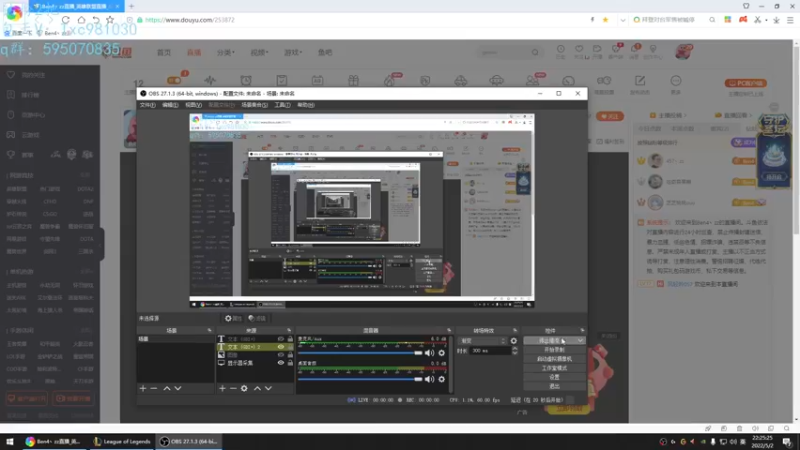Toggle lock on 文本 (GDI+) 2 source

click(x=290, y=347)
